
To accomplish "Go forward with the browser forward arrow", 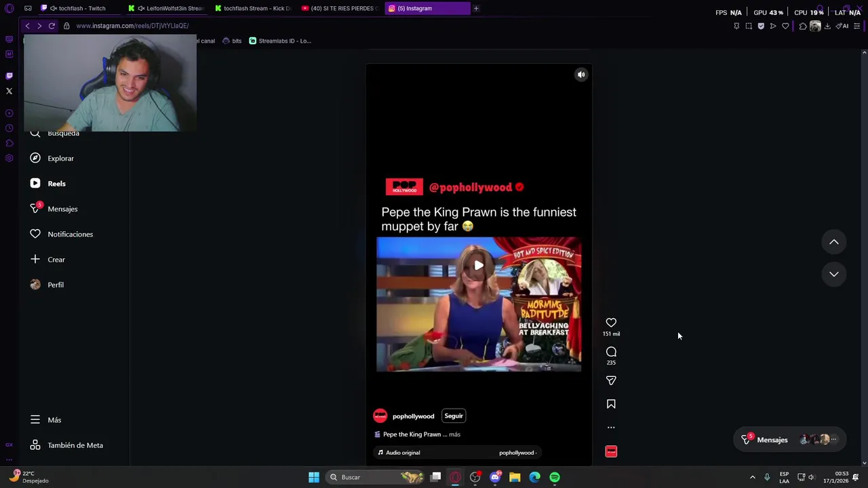I will click(x=39, y=26).
